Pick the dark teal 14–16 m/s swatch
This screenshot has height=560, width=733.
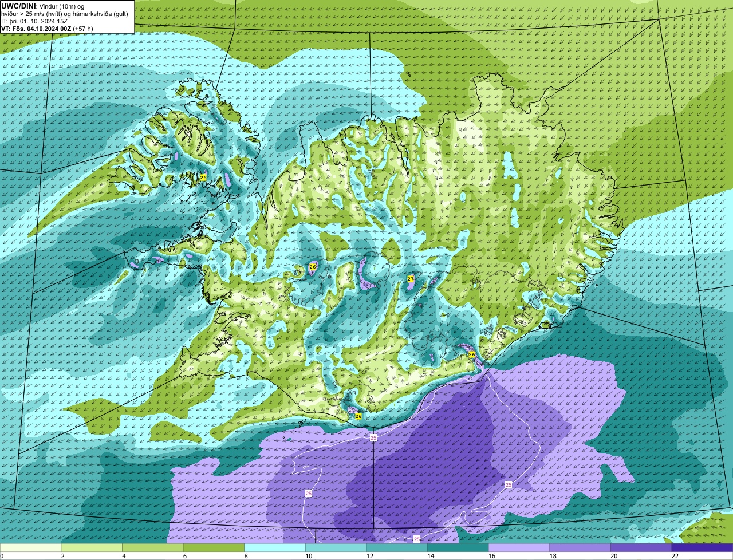tap(458, 547)
